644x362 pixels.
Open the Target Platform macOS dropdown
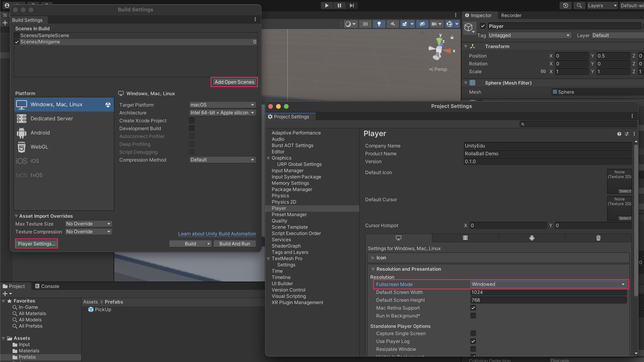coord(222,105)
